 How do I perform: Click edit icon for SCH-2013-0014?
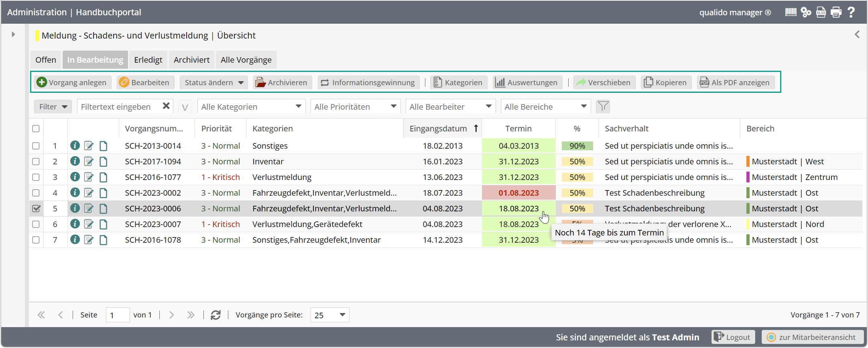[89, 145]
